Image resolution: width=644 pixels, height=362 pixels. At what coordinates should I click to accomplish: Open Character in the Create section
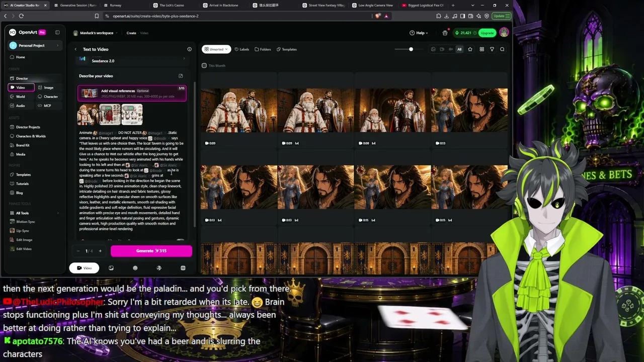48,97
